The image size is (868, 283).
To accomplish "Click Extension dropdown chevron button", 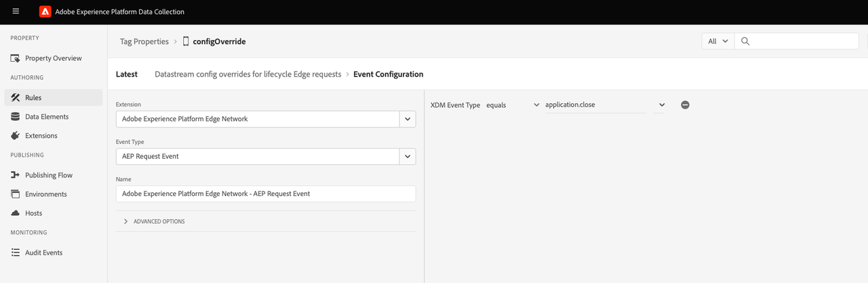I will click(408, 119).
